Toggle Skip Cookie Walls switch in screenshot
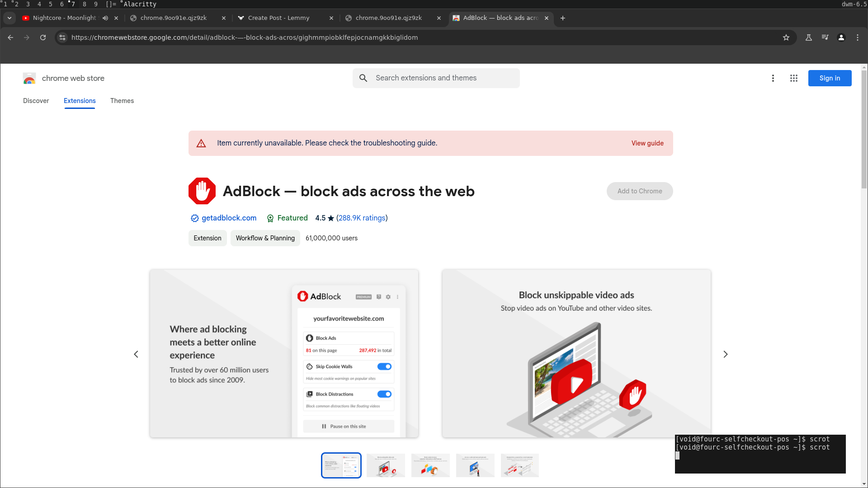Screen dimensions: 868x488 pyautogui.click(x=384, y=366)
